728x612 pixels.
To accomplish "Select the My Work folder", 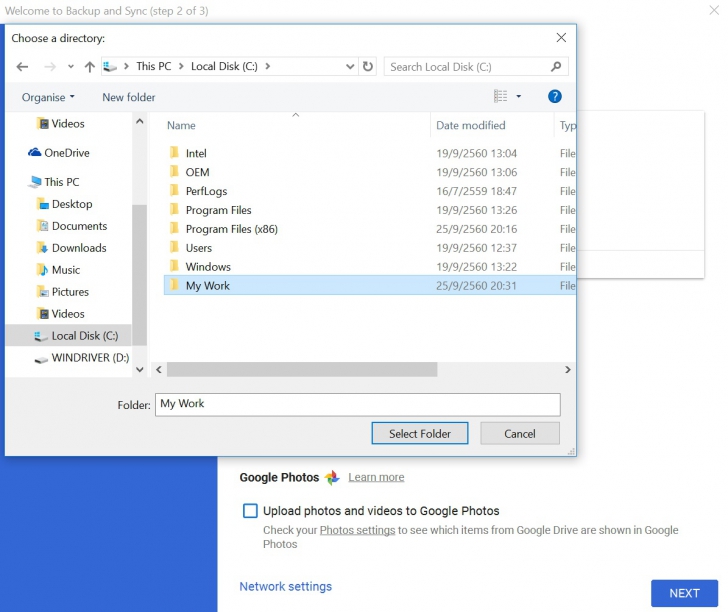I will [x=370, y=286].
